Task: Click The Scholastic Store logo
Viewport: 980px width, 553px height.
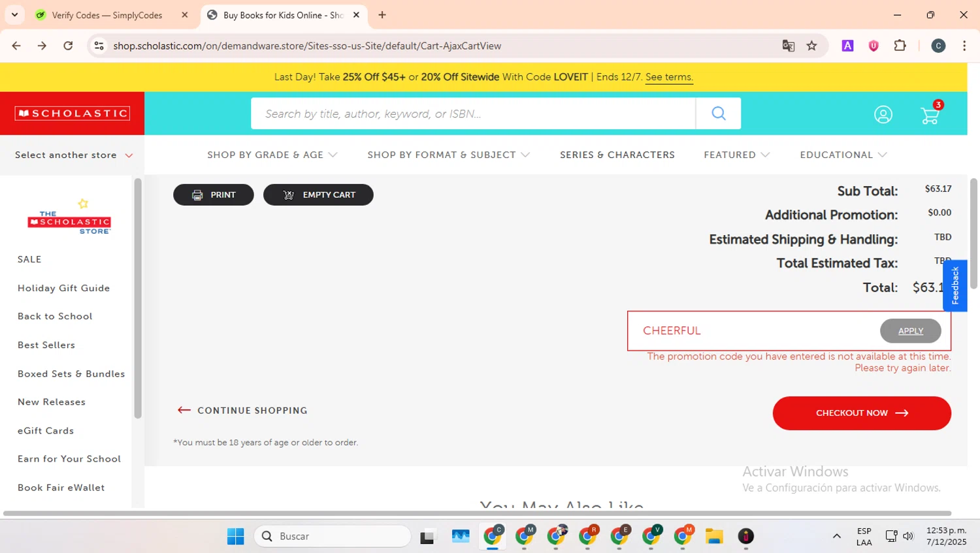Action: 69,218
